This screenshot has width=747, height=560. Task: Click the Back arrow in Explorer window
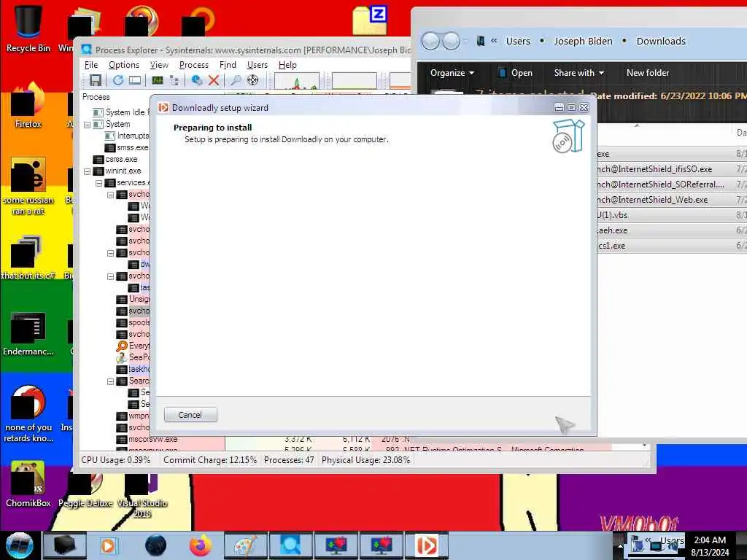pos(430,42)
